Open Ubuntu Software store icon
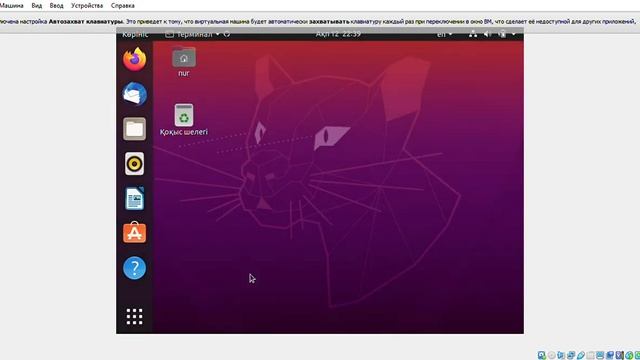This screenshot has height=360, width=640. (x=135, y=233)
